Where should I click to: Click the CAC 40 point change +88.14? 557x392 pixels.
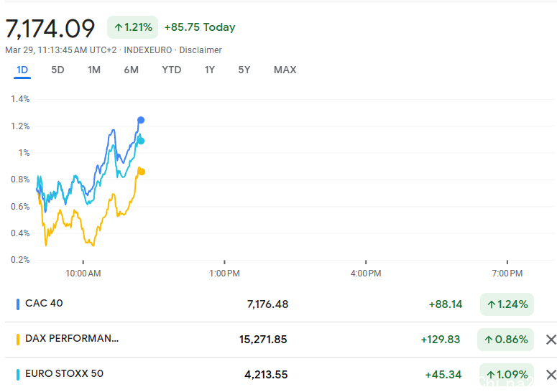coord(446,304)
